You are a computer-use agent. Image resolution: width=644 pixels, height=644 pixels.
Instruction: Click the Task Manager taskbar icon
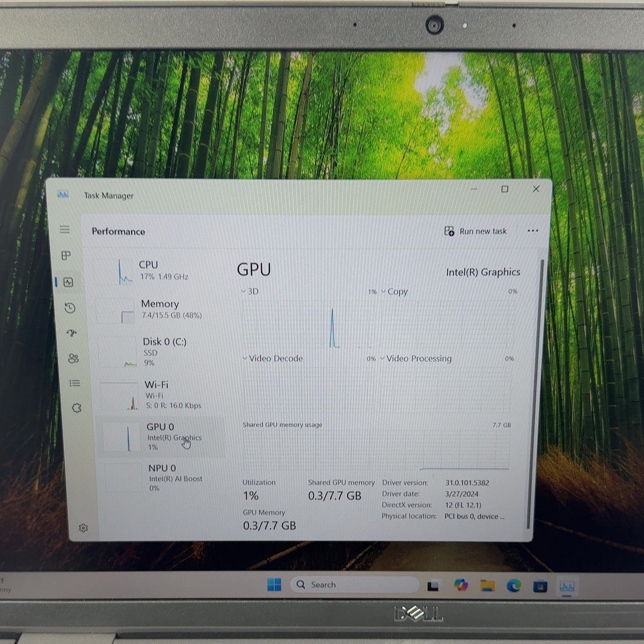click(567, 587)
